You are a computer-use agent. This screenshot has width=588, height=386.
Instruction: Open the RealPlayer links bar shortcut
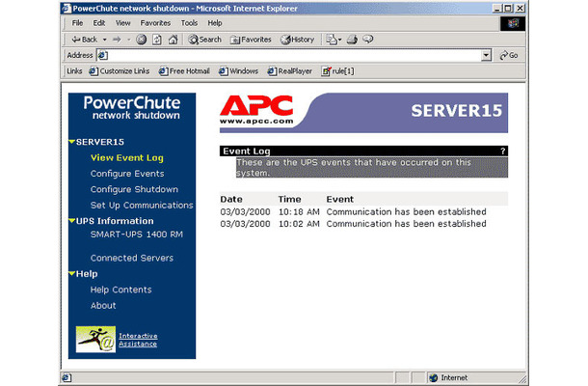click(x=289, y=71)
